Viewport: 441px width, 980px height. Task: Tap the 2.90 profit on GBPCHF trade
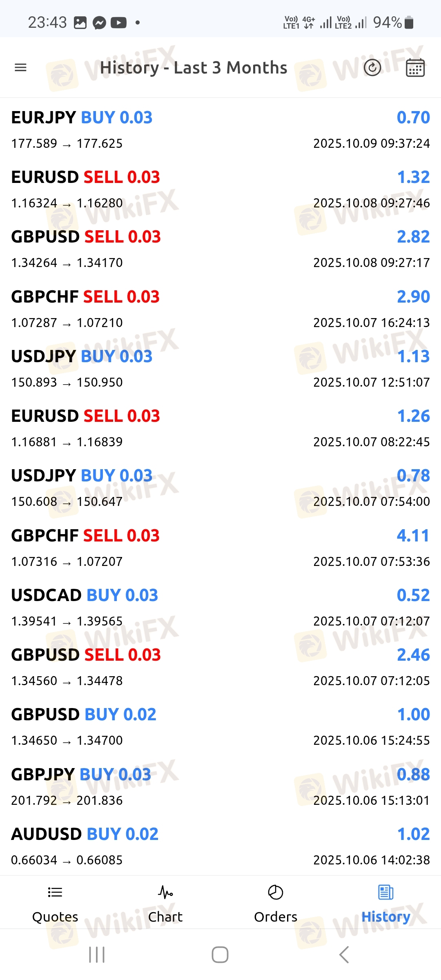point(413,297)
